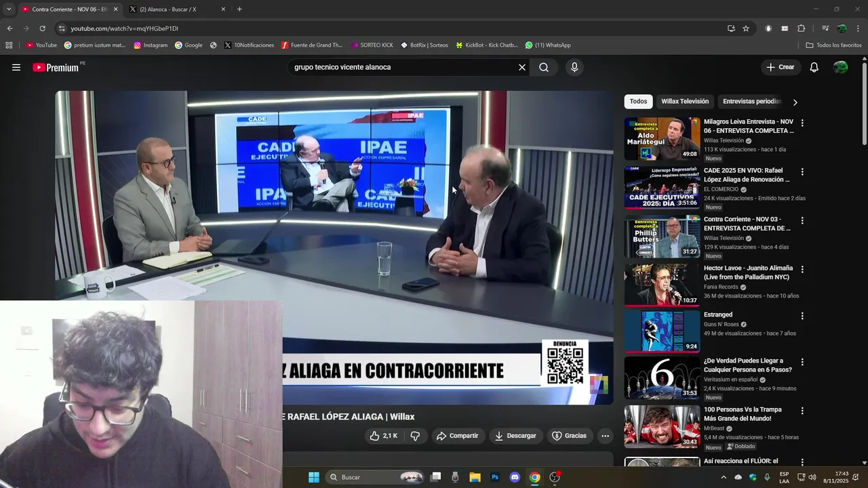Select the Entrevistas periodísticas filter chip

751,102
